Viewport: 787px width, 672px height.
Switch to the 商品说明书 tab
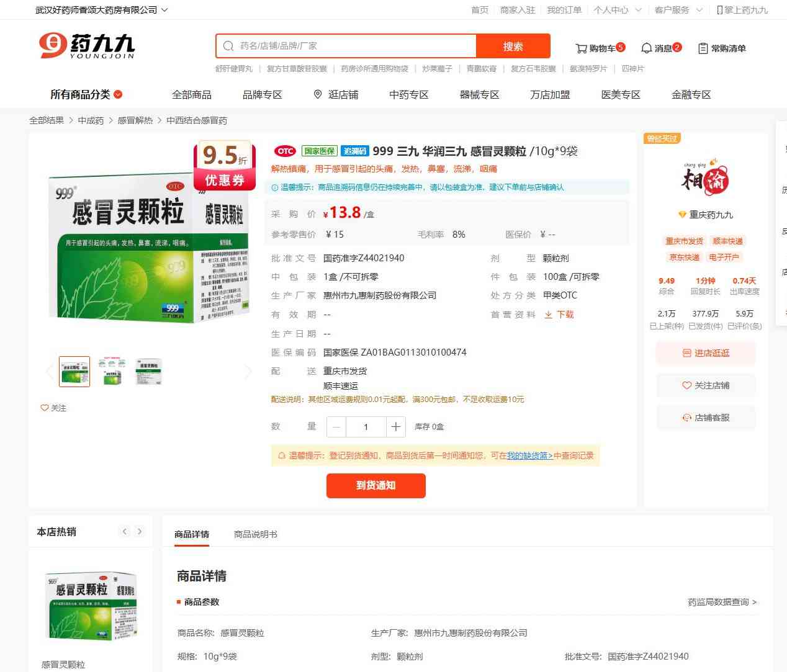pos(256,534)
